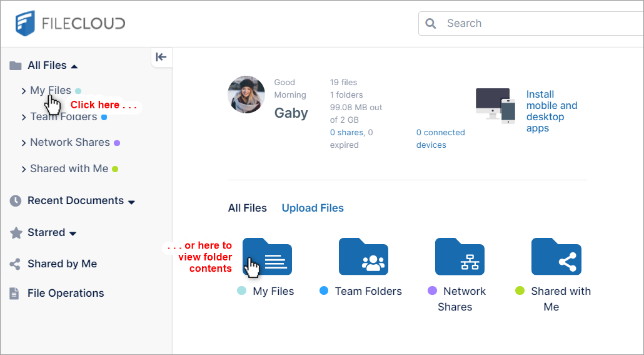Image resolution: width=644 pixels, height=355 pixels.
Task: Open the 0 connected devices link
Action: [x=440, y=138]
